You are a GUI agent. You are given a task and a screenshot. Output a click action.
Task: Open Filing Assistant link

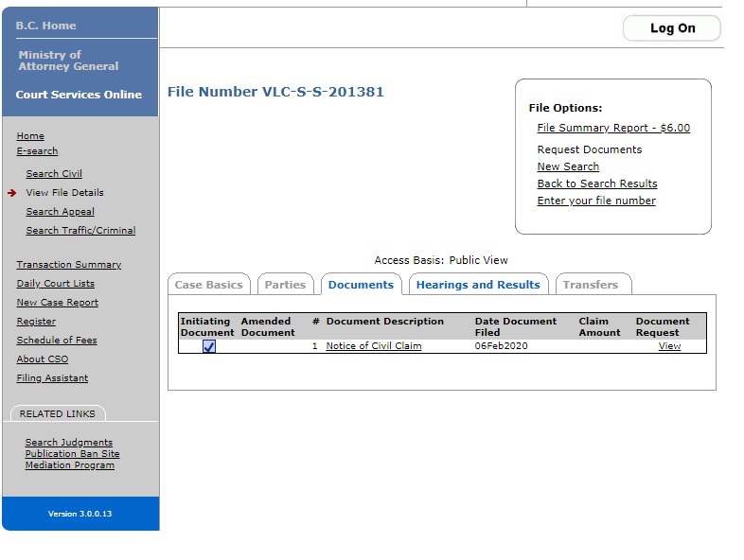click(x=52, y=378)
